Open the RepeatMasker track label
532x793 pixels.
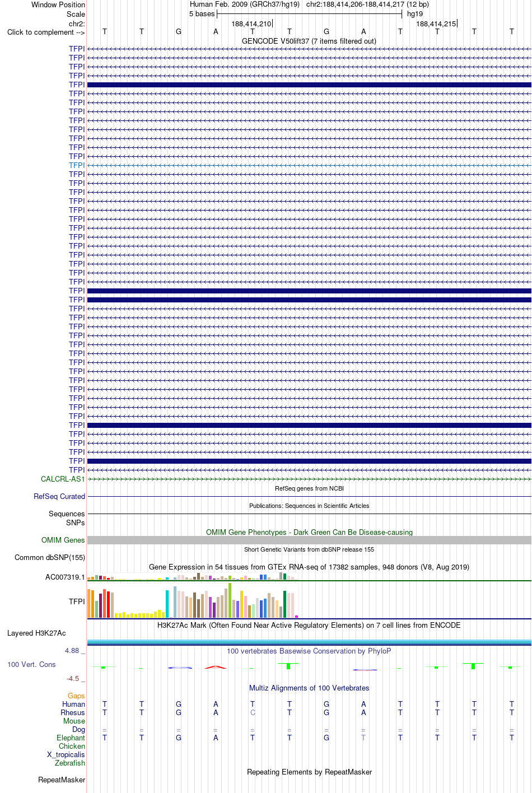pos(62,780)
